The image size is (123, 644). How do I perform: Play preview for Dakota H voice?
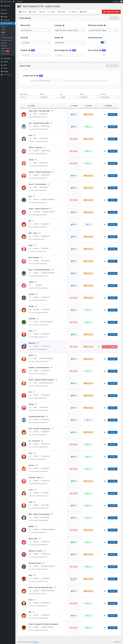point(99,347)
